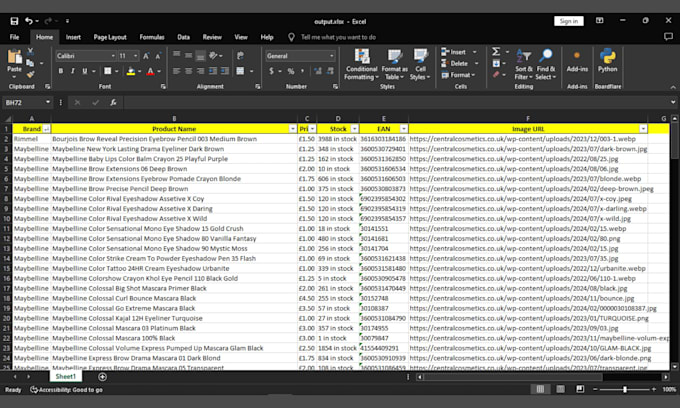
Task: Open the font name Calibri dropdown
Action: (113, 56)
